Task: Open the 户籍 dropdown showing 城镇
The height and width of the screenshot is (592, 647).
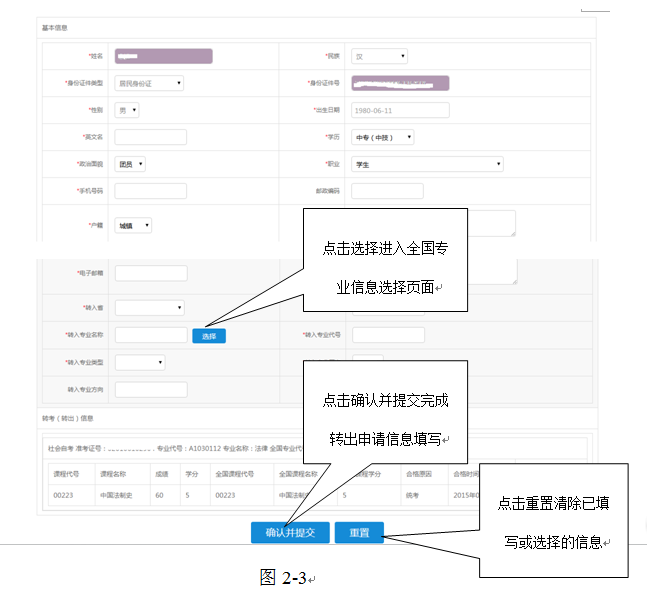Action: 133,226
